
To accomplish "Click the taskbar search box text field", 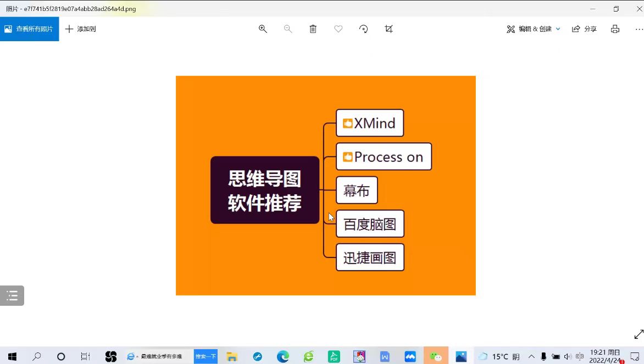I will click(159, 357).
